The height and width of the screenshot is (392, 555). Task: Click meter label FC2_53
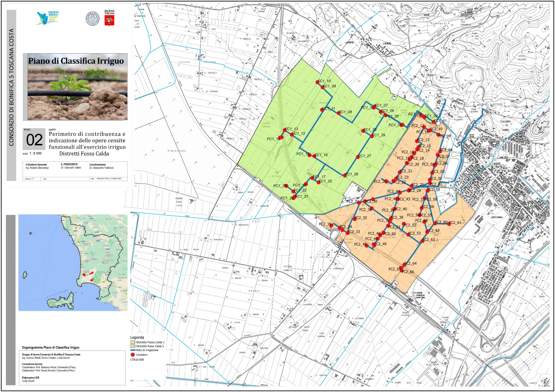point(414,234)
